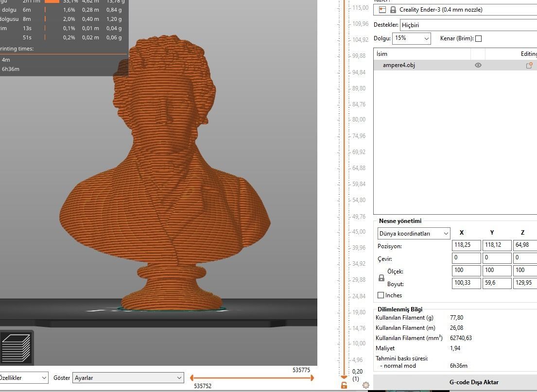Click the Maliyet value 1,94
The image size is (537, 392).
click(x=455, y=348)
